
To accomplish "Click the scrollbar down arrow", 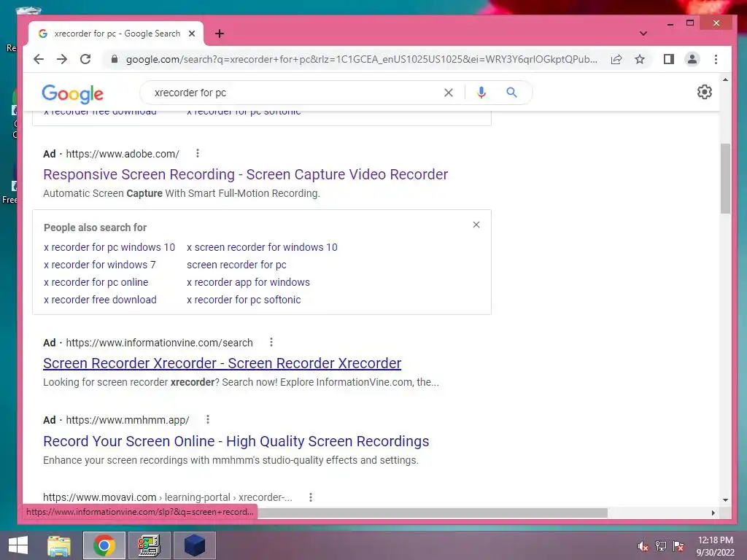I will point(725,500).
